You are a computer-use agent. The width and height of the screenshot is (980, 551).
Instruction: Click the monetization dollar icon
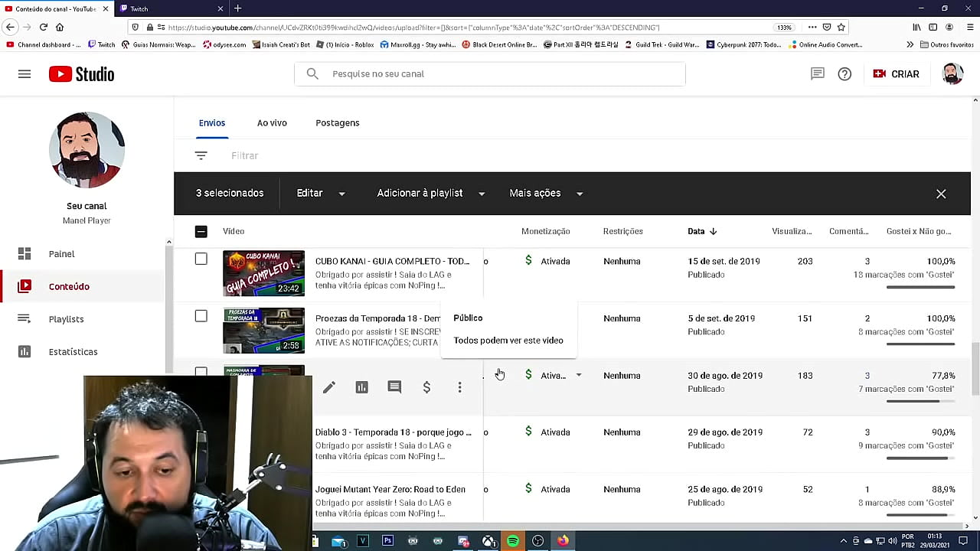(426, 387)
